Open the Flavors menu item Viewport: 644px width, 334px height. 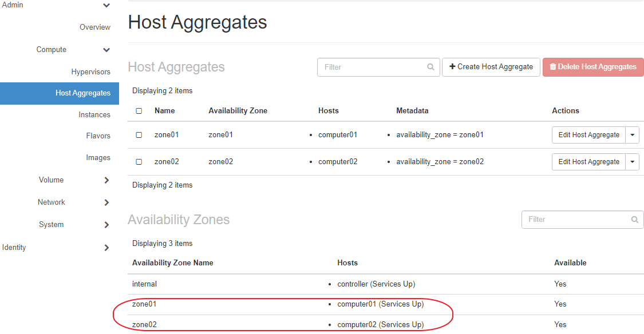[98, 136]
